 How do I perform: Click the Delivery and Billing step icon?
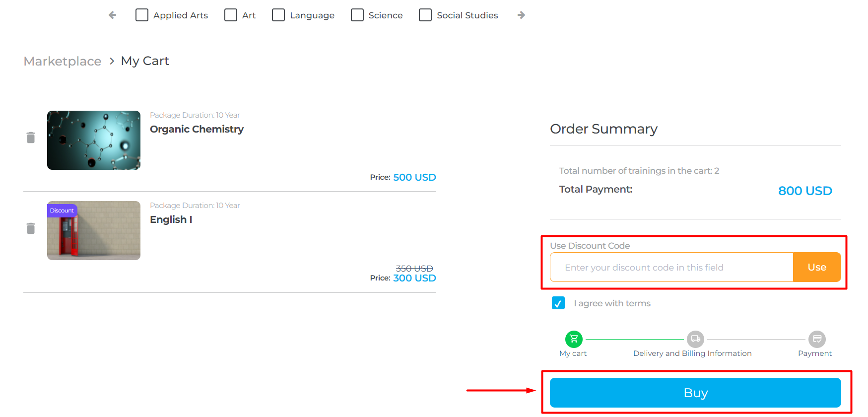click(x=695, y=339)
